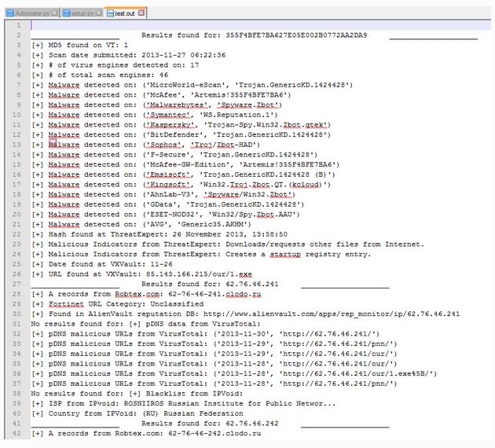
Task: Click the 'MD5 found on VT: 1' line
Action: (x=79, y=45)
